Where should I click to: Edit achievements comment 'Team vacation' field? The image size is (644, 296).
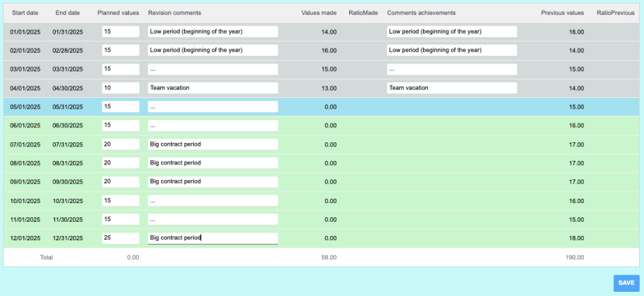click(452, 88)
